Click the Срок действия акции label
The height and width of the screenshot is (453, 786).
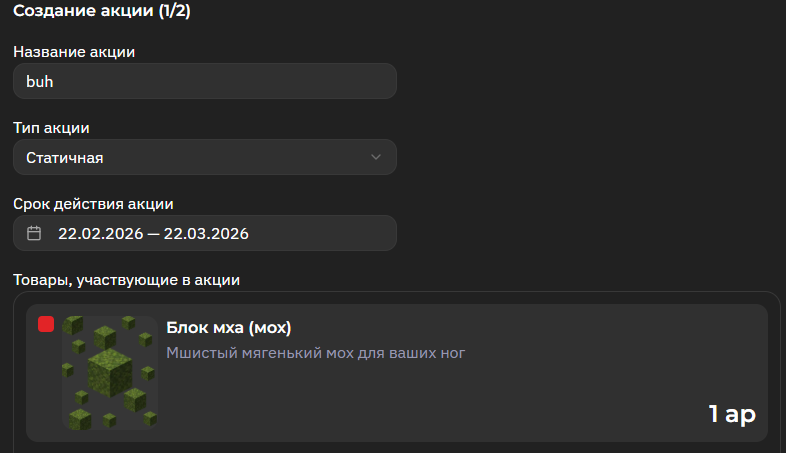click(x=93, y=204)
